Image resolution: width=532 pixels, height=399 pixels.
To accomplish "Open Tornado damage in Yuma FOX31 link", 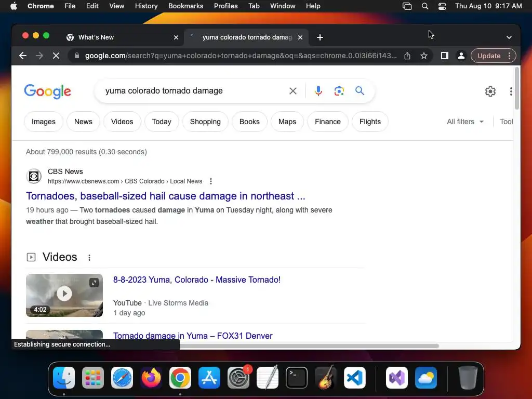I will (x=193, y=336).
